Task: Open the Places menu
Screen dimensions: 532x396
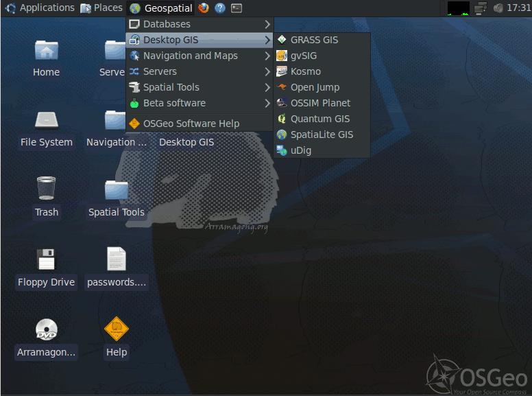Action: pyautogui.click(x=101, y=8)
